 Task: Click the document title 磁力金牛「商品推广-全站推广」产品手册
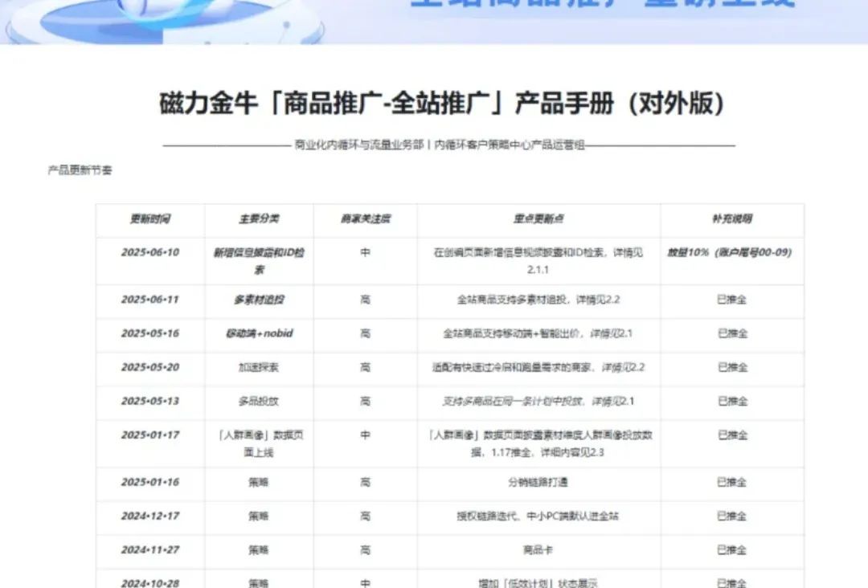point(441,104)
